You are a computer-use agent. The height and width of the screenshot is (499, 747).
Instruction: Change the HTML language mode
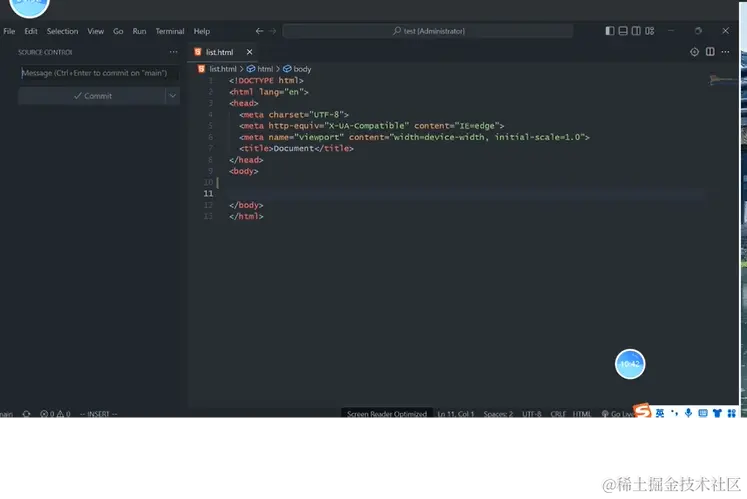(x=582, y=413)
